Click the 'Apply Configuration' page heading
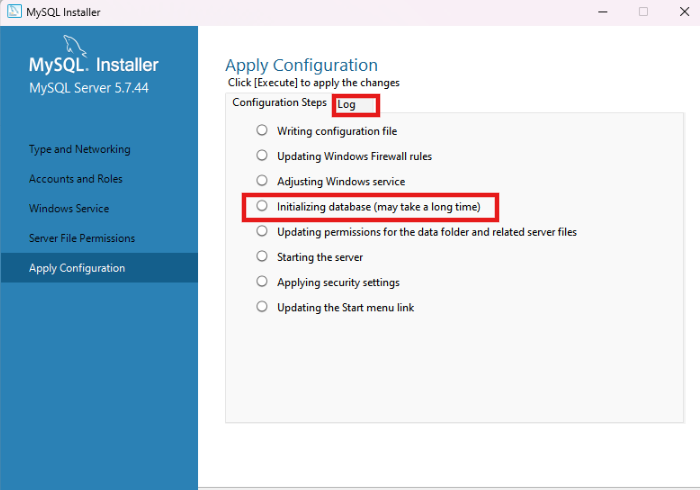The height and width of the screenshot is (490, 700). [x=301, y=66]
